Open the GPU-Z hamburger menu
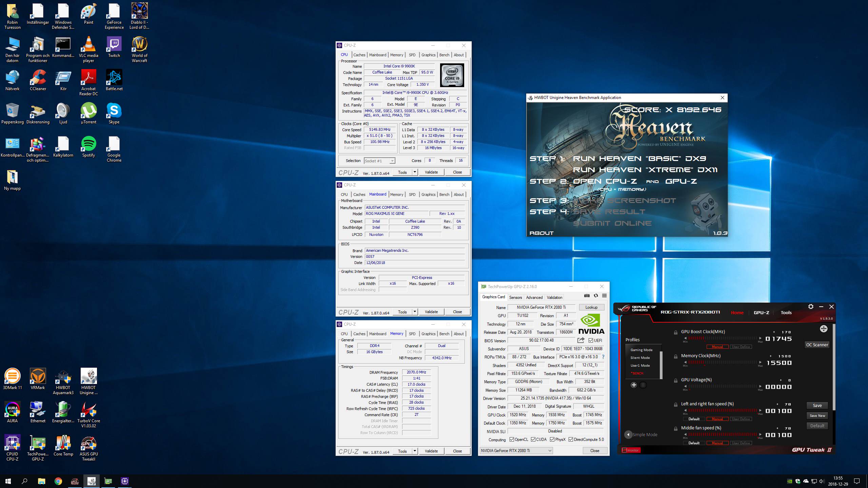Image resolution: width=868 pixels, height=488 pixels. pos(604,296)
